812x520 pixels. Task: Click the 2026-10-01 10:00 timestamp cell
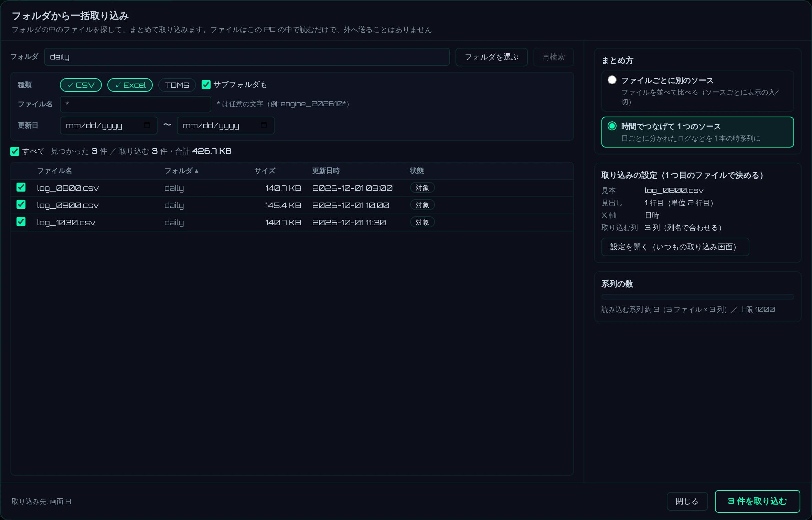click(x=351, y=205)
